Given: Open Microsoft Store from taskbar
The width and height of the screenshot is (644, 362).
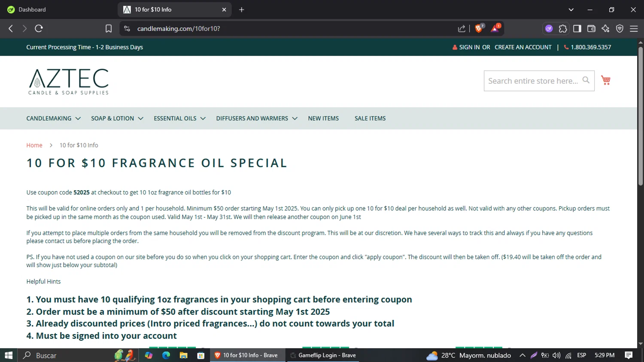Looking at the screenshot, I should coord(200,355).
